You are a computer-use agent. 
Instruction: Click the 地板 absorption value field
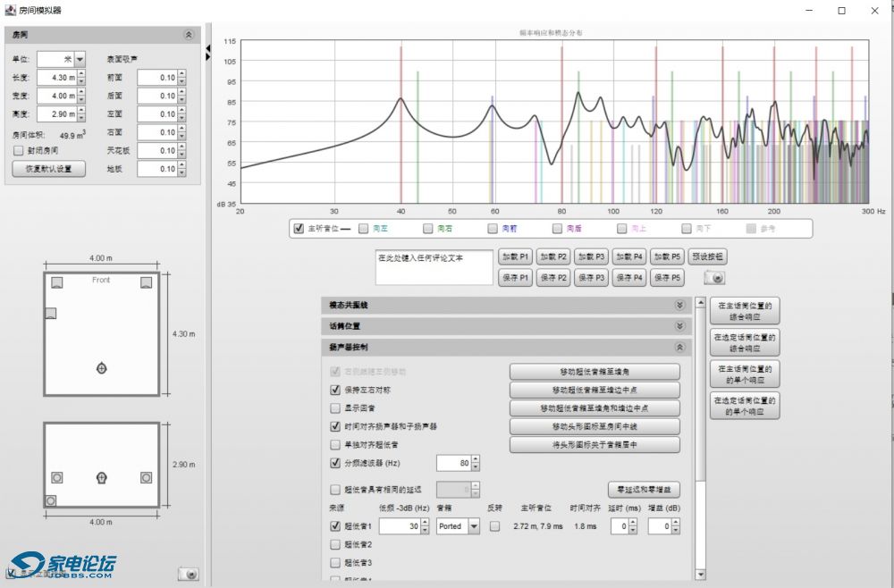(157, 169)
